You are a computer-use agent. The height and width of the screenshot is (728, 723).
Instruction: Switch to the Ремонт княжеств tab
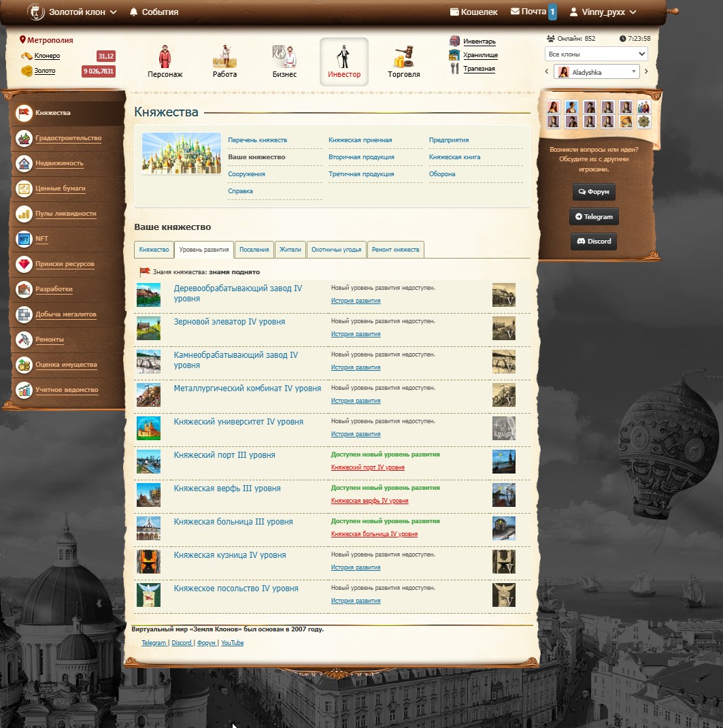tap(396, 250)
